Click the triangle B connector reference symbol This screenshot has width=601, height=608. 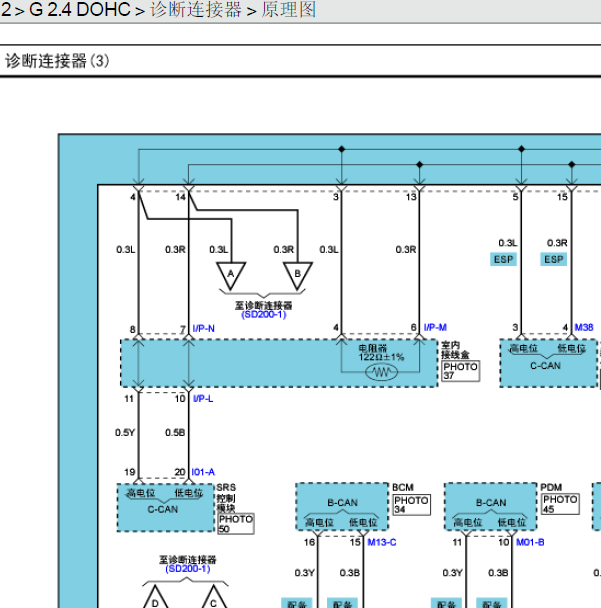tap(297, 273)
